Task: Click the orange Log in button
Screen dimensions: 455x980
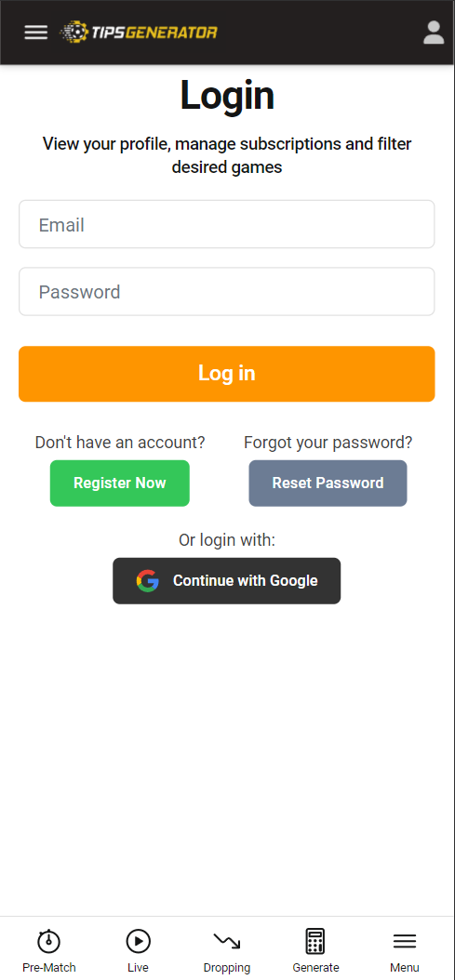Action: click(226, 374)
